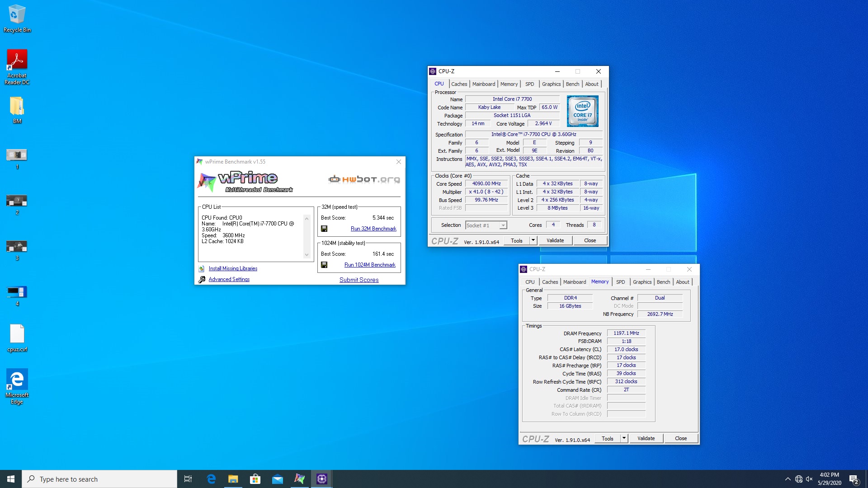868x488 pixels.
Task: Open the notification center icon
Action: 854,479
